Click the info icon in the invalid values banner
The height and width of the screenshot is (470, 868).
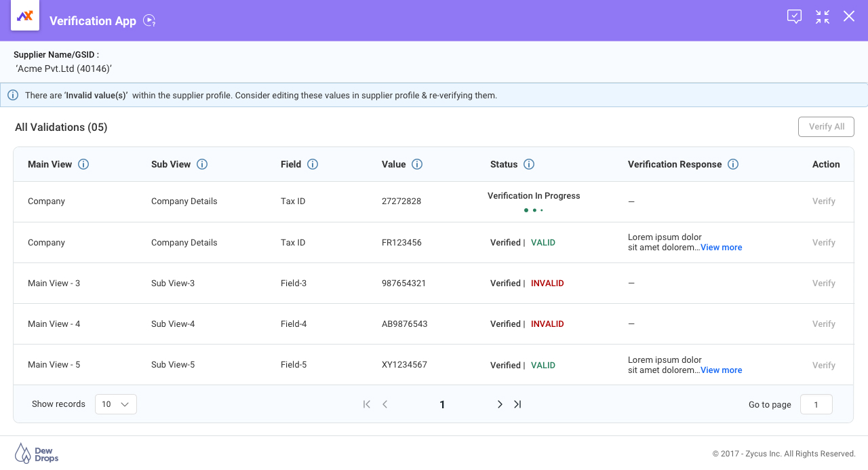13,95
